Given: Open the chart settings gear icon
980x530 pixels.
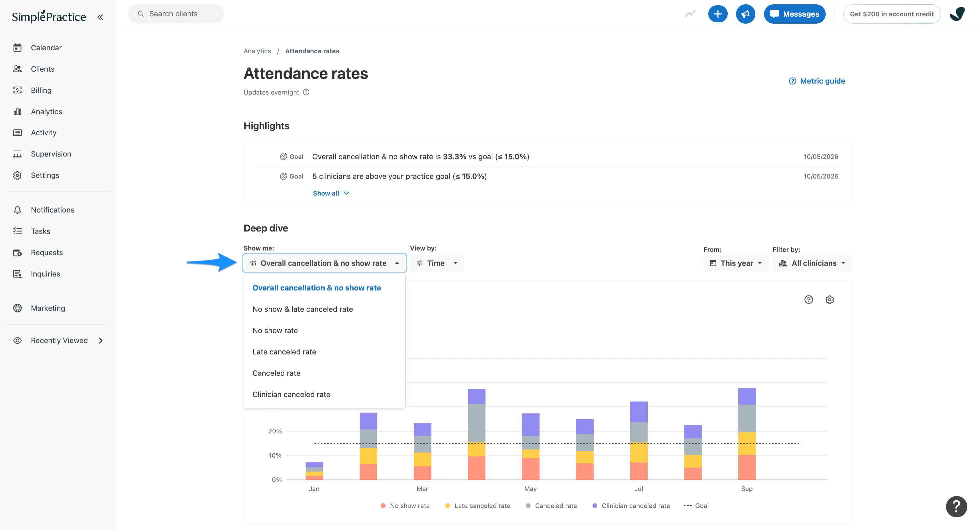Looking at the screenshot, I should [830, 299].
